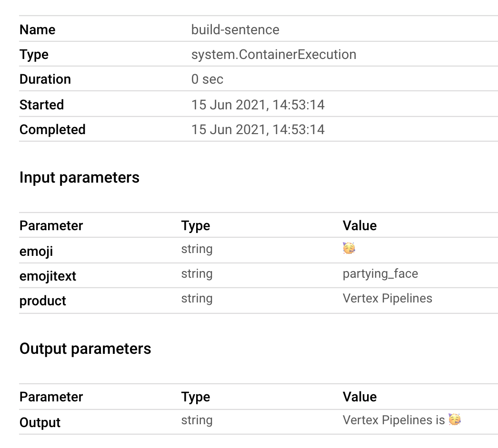Click the partying_face value text
The image size is (498, 448).
[380, 274]
